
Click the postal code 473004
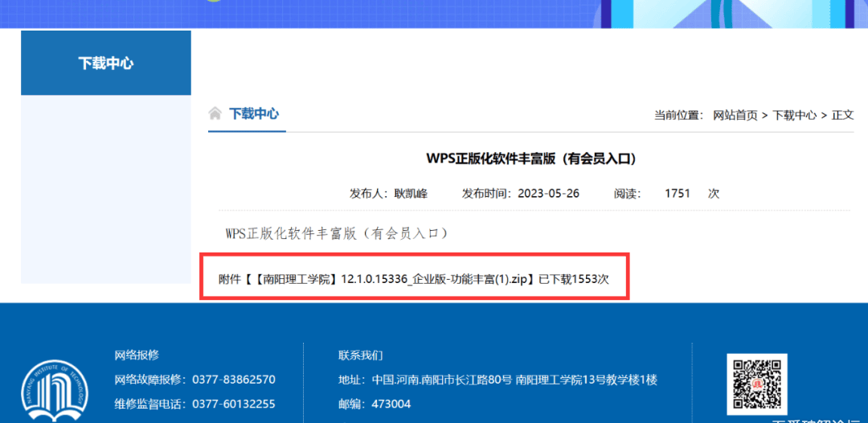pyautogui.click(x=391, y=404)
